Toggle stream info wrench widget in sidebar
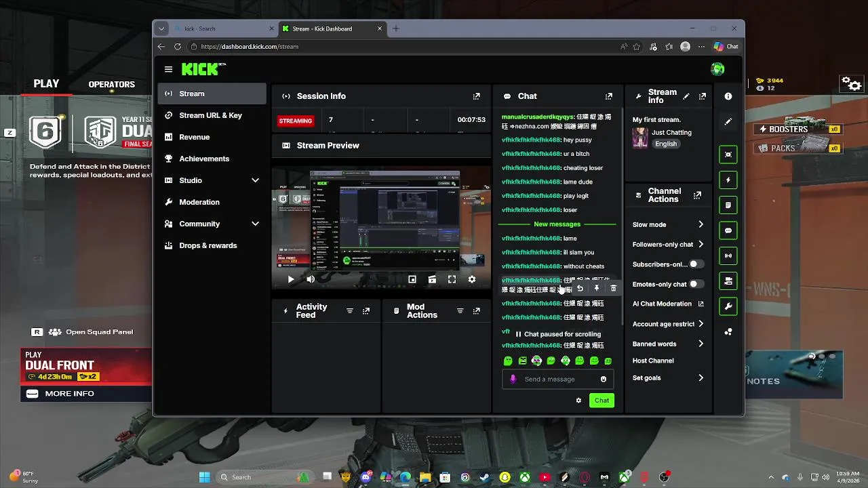This screenshot has height=488, width=868. (x=728, y=306)
